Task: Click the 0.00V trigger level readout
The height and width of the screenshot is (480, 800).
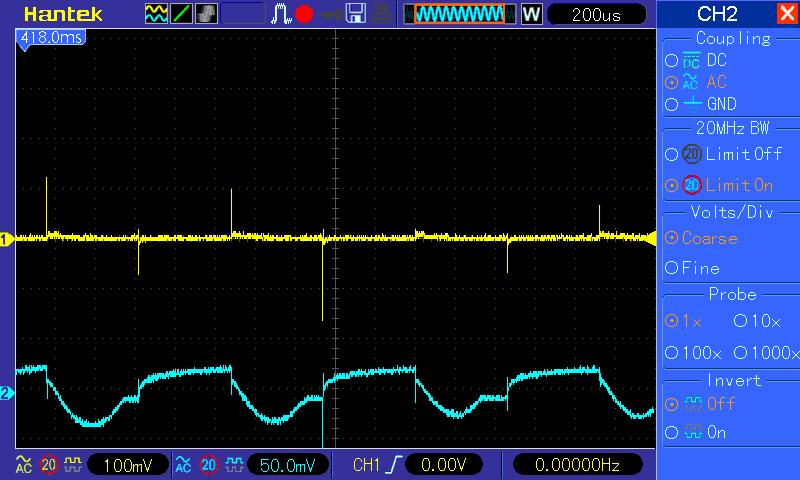Action: pyautogui.click(x=443, y=465)
